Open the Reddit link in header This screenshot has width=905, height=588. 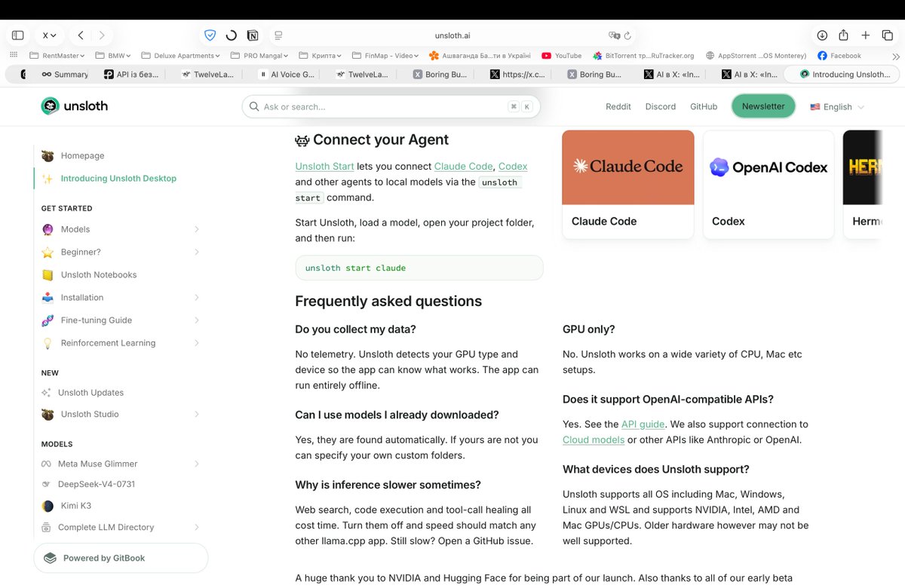point(618,106)
